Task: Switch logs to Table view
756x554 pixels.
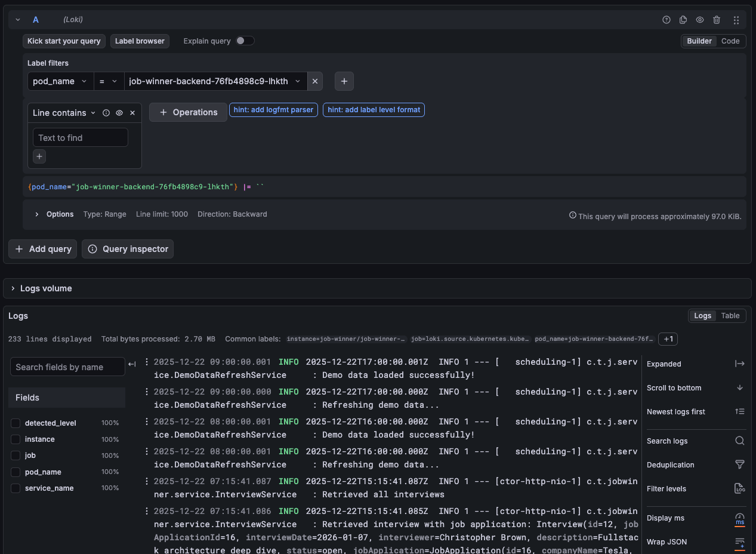Action: point(730,315)
